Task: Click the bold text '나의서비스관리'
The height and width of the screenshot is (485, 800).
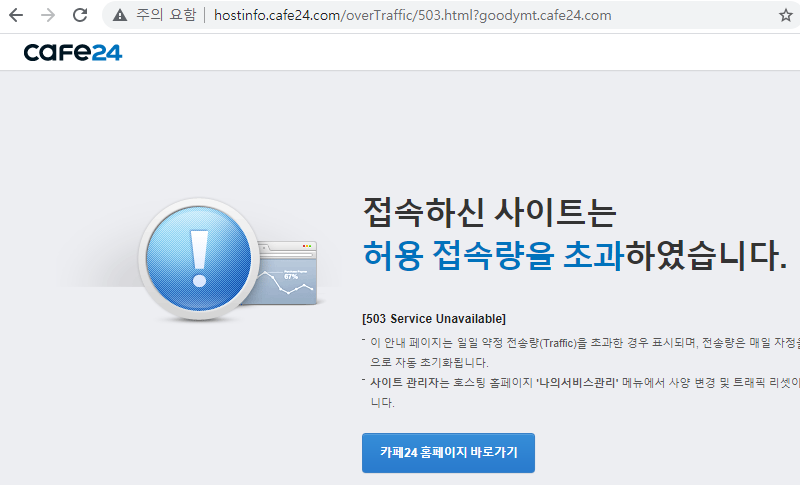Action: coord(577,382)
